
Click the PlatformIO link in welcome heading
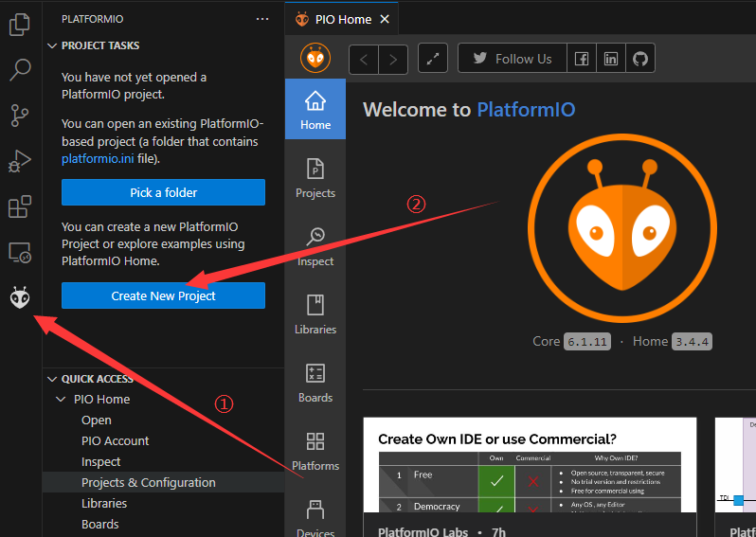[526, 110]
